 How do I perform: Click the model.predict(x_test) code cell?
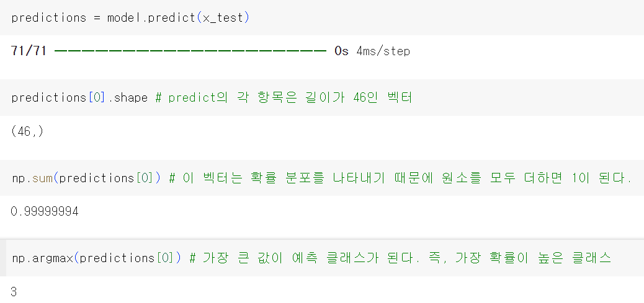(322, 18)
